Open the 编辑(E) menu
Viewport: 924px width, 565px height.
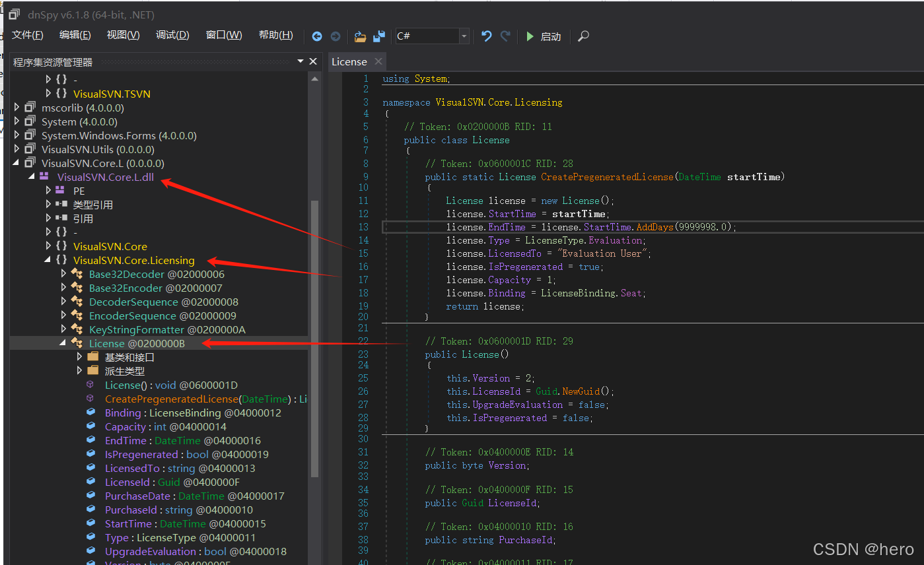point(75,35)
